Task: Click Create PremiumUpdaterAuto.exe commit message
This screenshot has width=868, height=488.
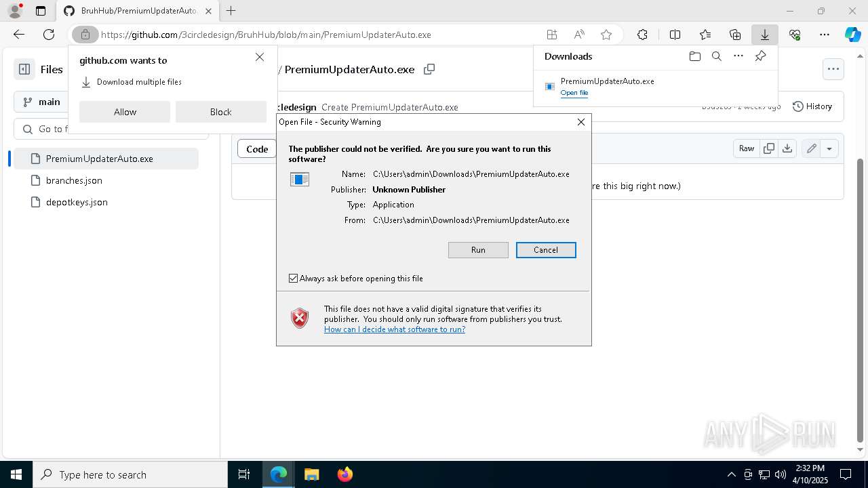Action: [x=390, y=107]
